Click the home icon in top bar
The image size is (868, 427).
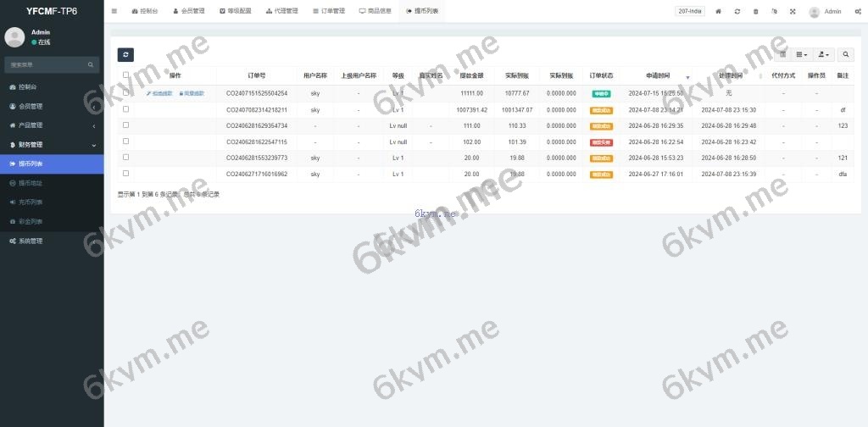719,12
